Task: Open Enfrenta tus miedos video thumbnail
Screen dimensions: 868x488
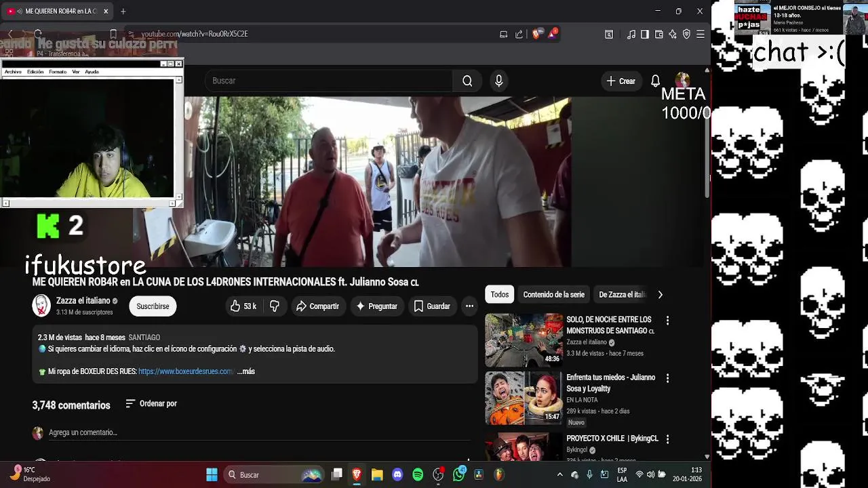Action: pos(524,398)
